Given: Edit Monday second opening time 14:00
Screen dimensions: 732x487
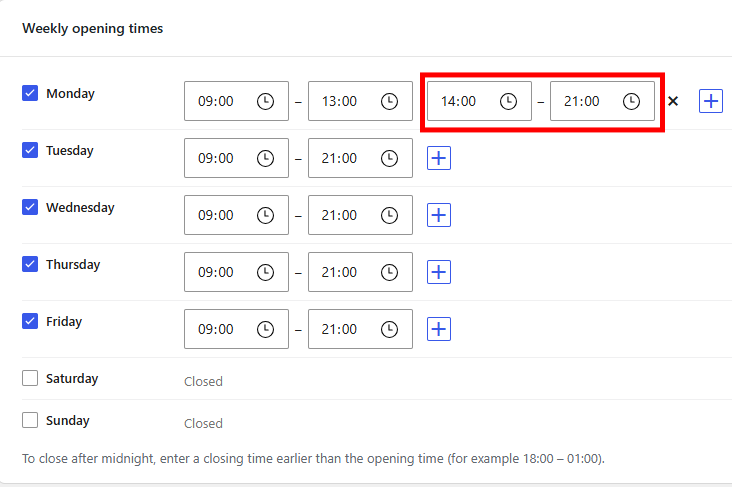Looking at the screenshot, I should click(x=479, y=101).
